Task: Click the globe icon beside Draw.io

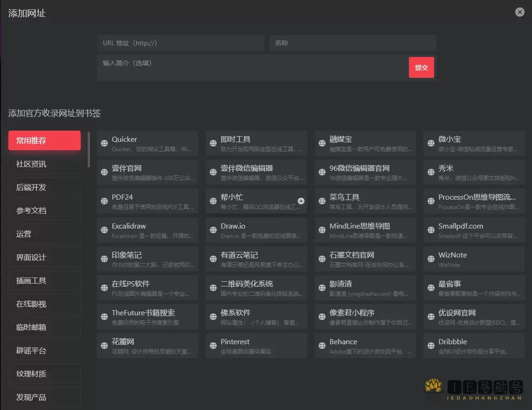Action: [213, 230]
